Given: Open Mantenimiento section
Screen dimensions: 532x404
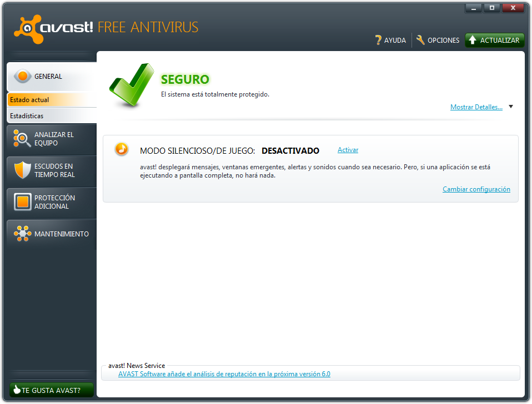Looking at the screenshot, I should coord(52,234).
